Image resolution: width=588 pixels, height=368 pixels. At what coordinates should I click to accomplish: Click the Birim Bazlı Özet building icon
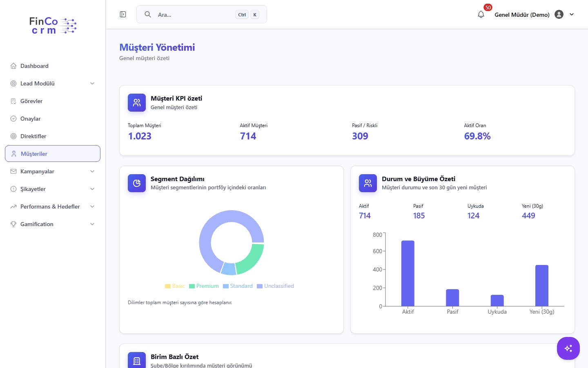137,360
